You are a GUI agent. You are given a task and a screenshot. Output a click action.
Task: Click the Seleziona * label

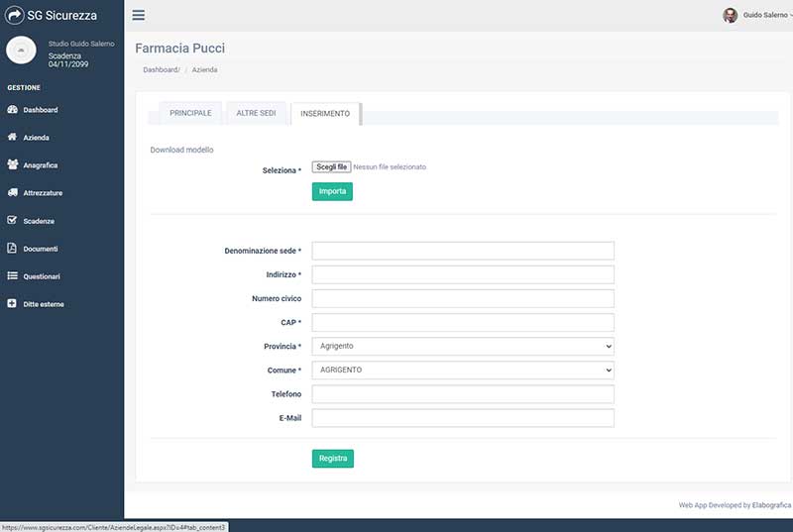[282, 170]
